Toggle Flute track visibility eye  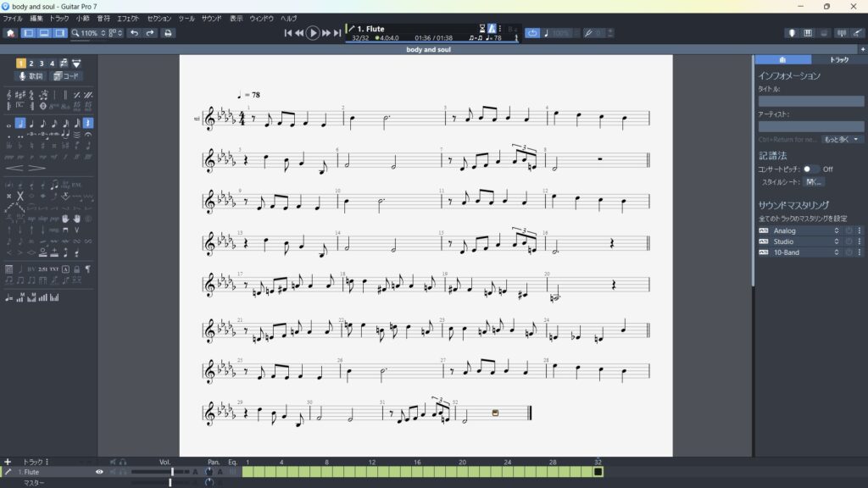point(100,472)
